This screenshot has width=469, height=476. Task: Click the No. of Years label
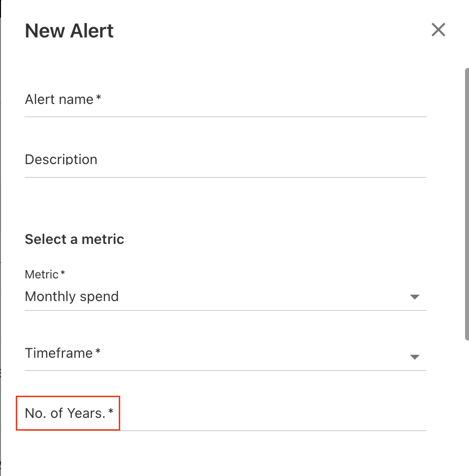tap(66, 413)
